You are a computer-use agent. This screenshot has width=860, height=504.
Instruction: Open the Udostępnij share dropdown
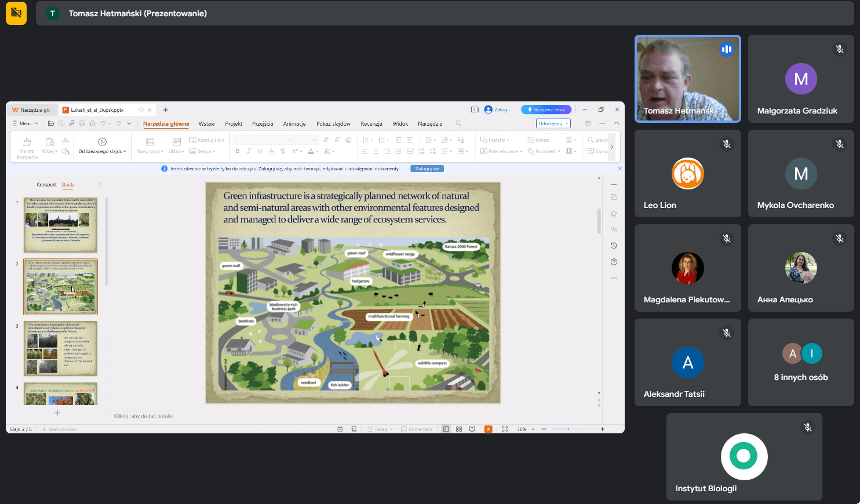553,123
